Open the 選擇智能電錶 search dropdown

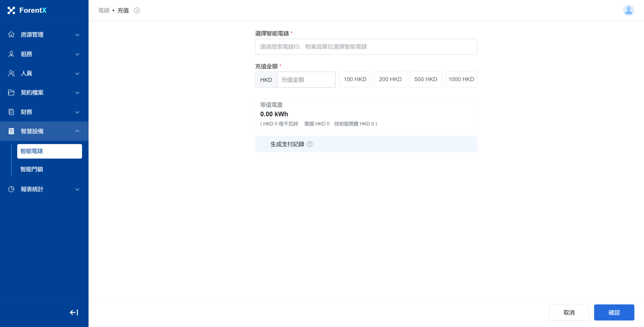click(x=366, y=47)
